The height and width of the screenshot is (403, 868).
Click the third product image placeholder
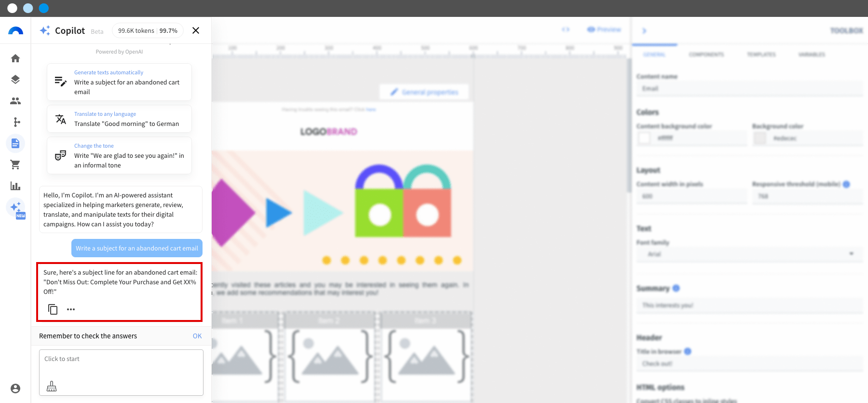(427, 357)
